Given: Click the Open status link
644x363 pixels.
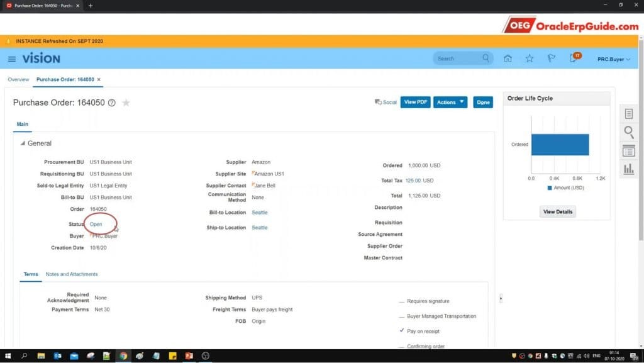Looking at the screenshot, I should [x=96, y=224].
